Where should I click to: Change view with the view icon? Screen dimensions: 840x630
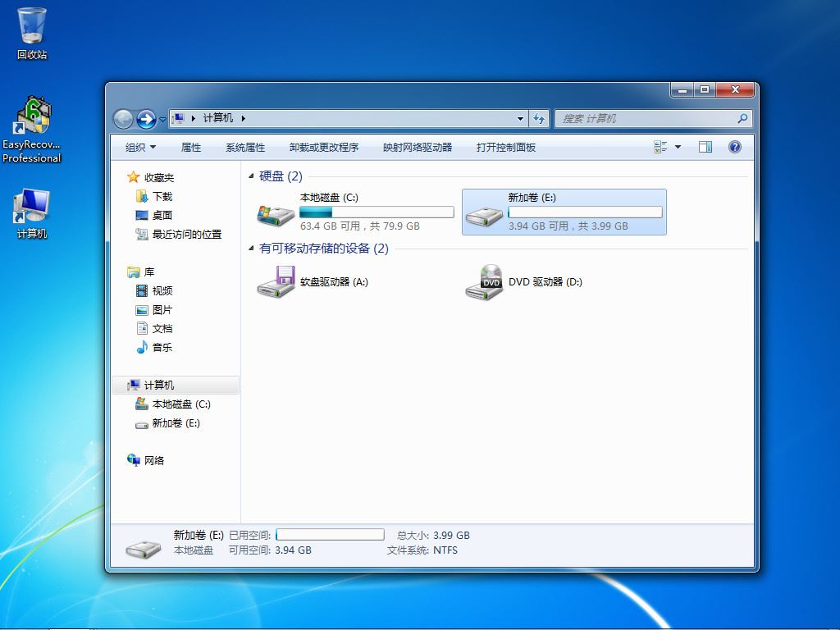point(660,147)
